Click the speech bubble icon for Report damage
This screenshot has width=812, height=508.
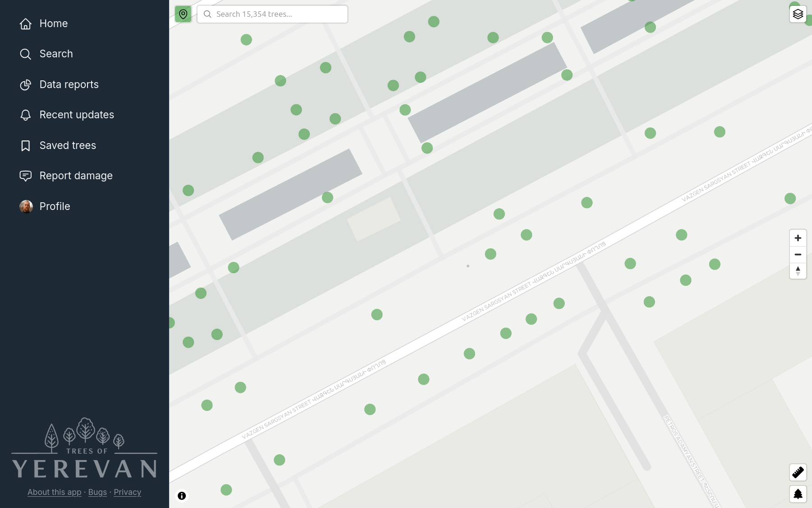(x=26, y=176)
